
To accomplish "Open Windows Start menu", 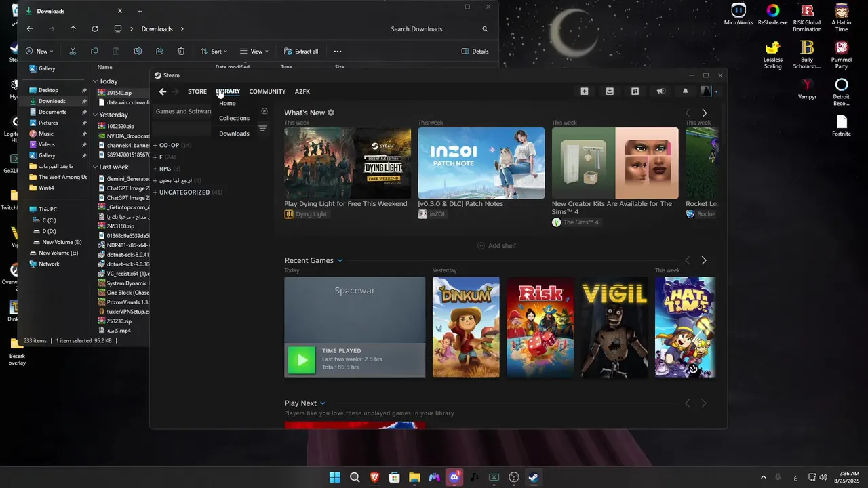I will (334, 477).
